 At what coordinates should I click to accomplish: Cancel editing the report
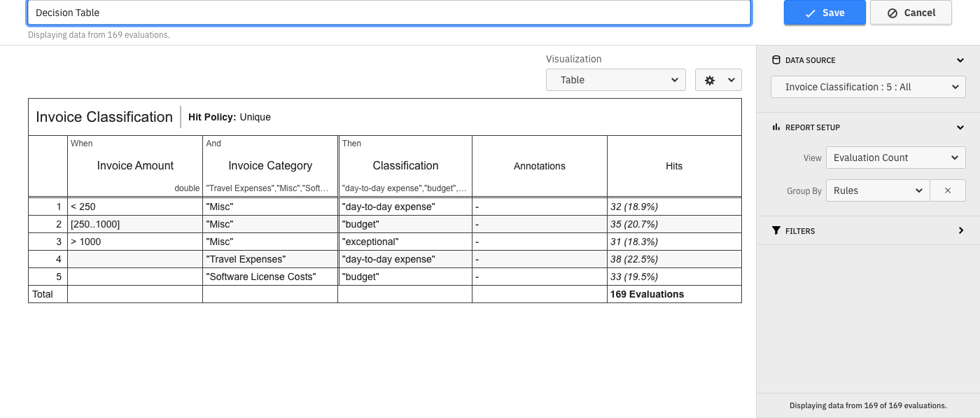[x=911, y=13]
